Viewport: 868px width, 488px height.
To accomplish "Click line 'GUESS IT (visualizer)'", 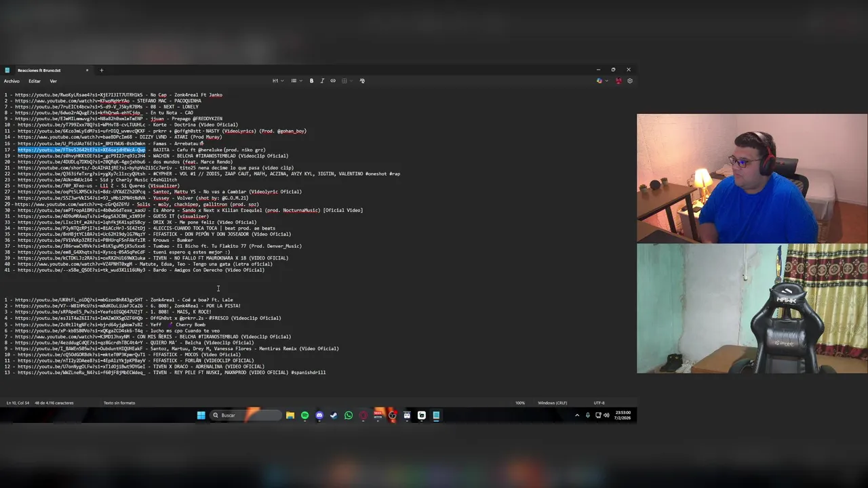I will point(180,216).
